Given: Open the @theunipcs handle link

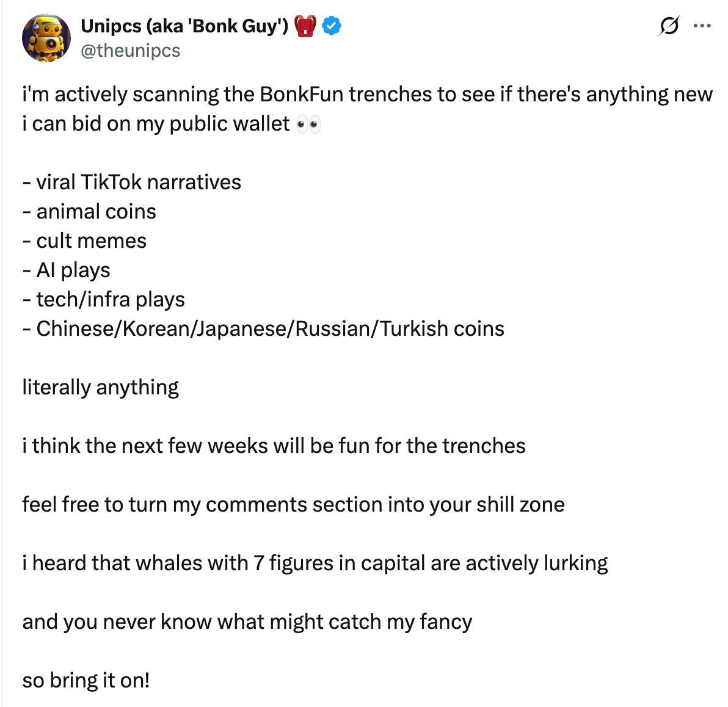Looking at the screenshot, I should point(131,50).
